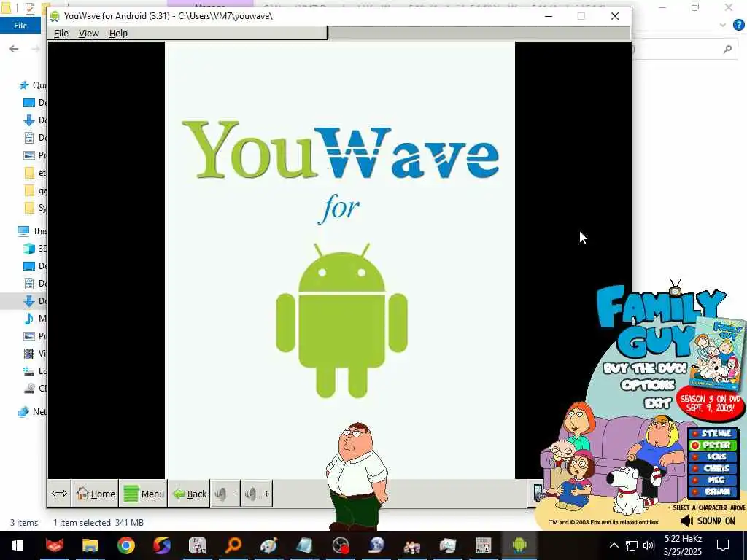Click the Home button in YouWave toolbar
This screenshot has width=747, height=560.
(x=96, y=494)
